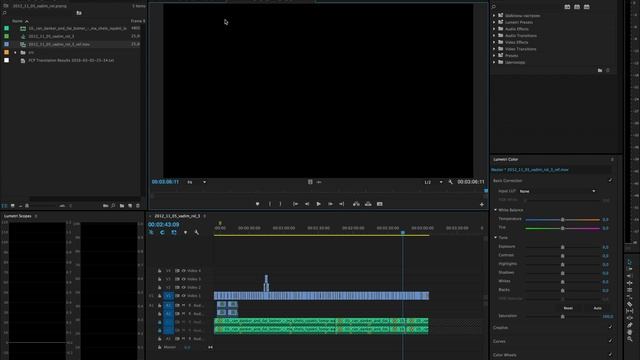The width and height of the screenshot is (640, 360).
Task: Click the Add Marker button in Program monitor
Action: (258, 204)
